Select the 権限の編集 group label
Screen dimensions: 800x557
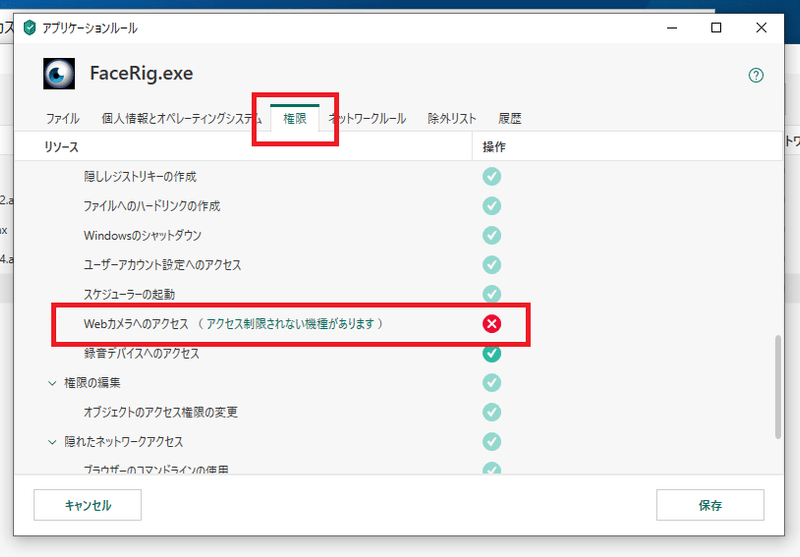click(x=92, y=383)
